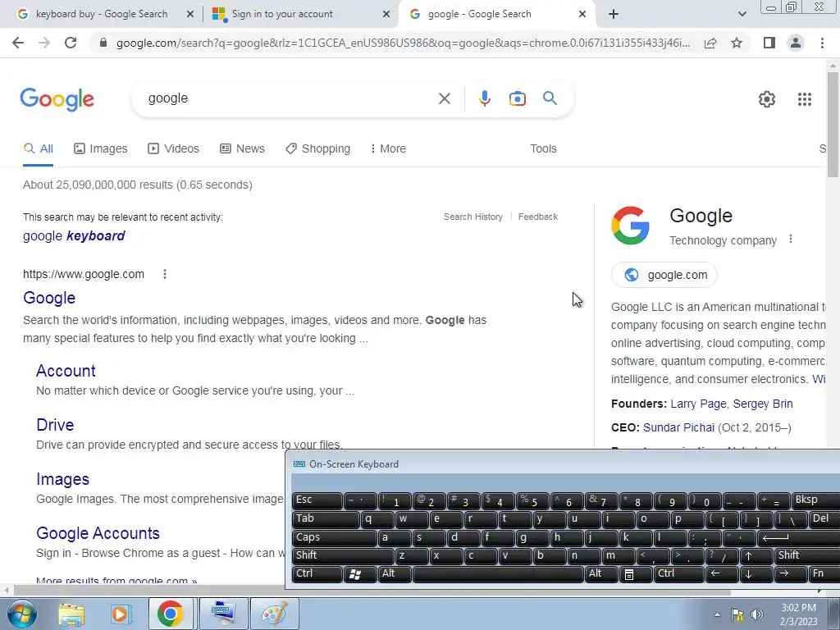
Task: Open the Windows Start orb
Action: point(22,614)
